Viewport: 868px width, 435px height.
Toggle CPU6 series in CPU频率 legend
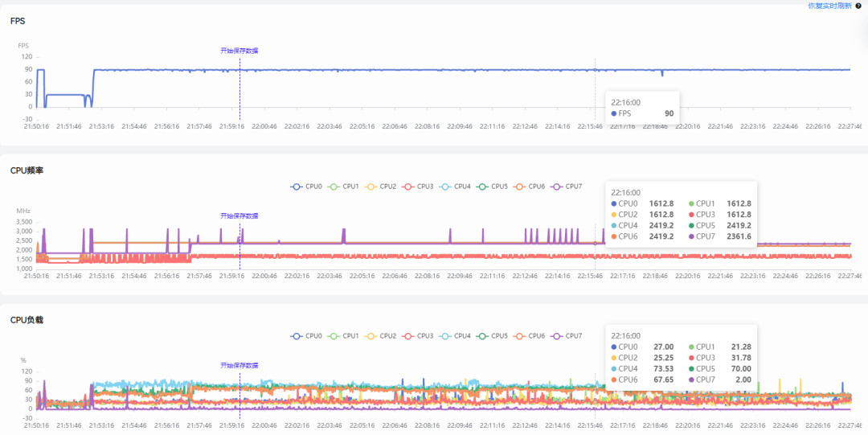pyautogui.click(x=529, y=187)
